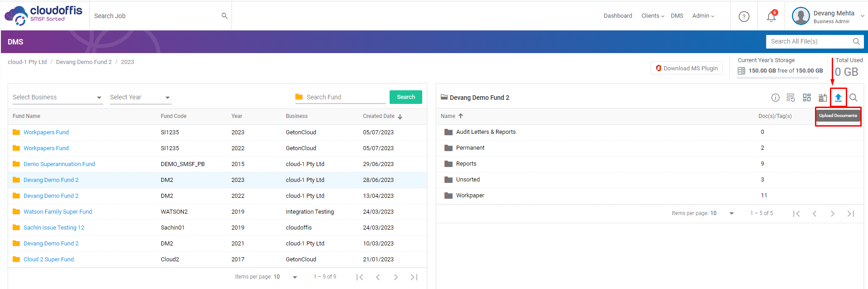868x289 pixels.
Task: Click the Search Job input field
Action: click(x=156, y=16)
